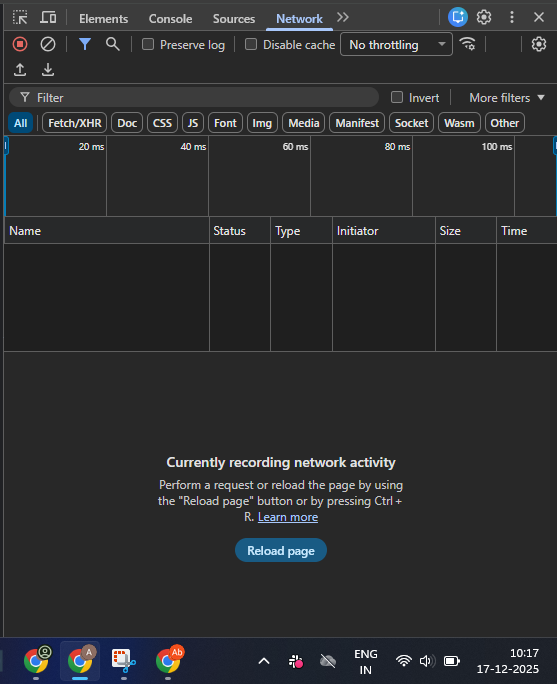Open the No throttling dropdown

click(396, 44)
